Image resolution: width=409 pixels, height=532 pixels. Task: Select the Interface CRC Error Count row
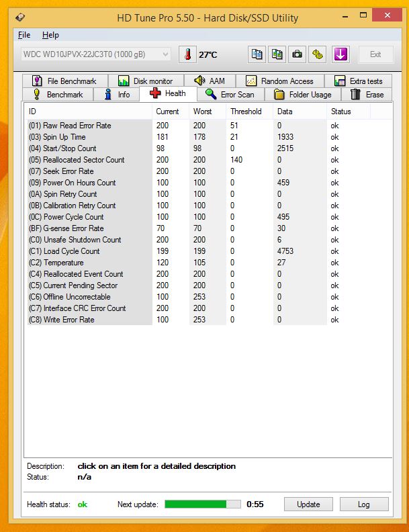click(x=198, y=308)
